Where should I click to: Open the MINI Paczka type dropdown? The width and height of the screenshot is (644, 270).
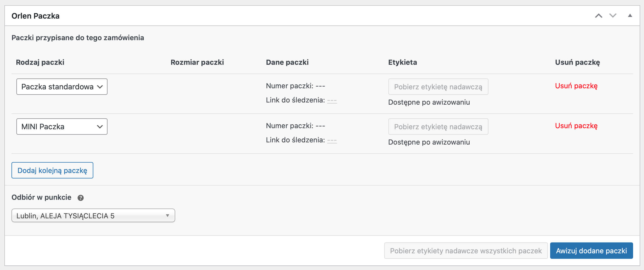pyautogui.click(x=62, y=127)
